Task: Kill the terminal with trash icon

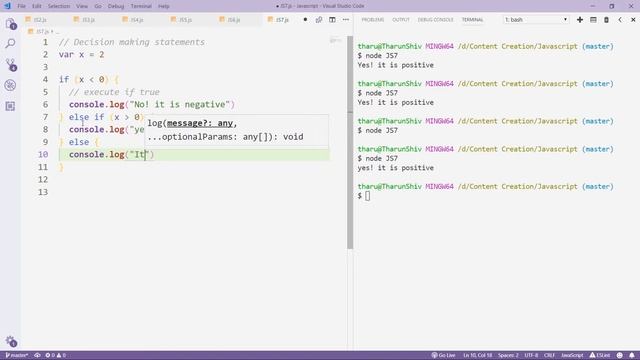Action: pos(606,20)
